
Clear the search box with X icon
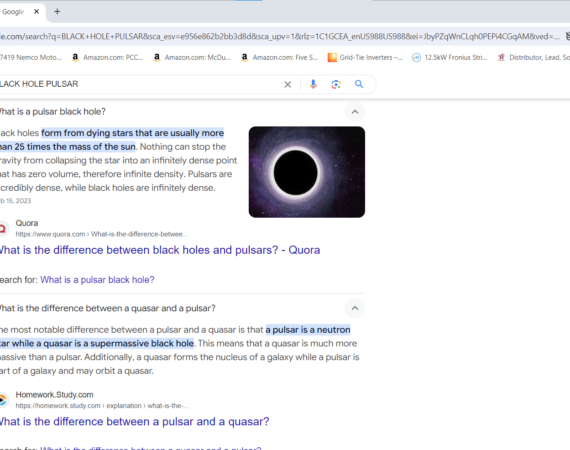(287, 84)
